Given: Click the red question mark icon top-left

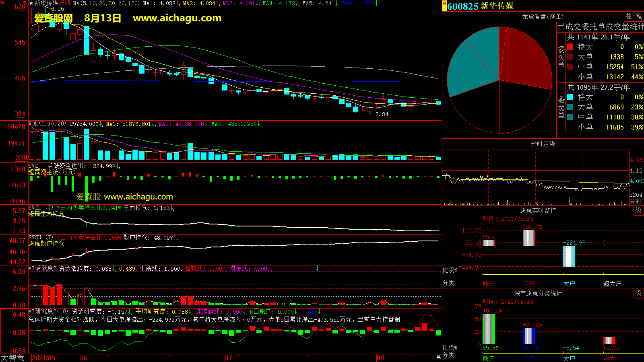Looking at the screenshot, I should click(x=25, y=3).
